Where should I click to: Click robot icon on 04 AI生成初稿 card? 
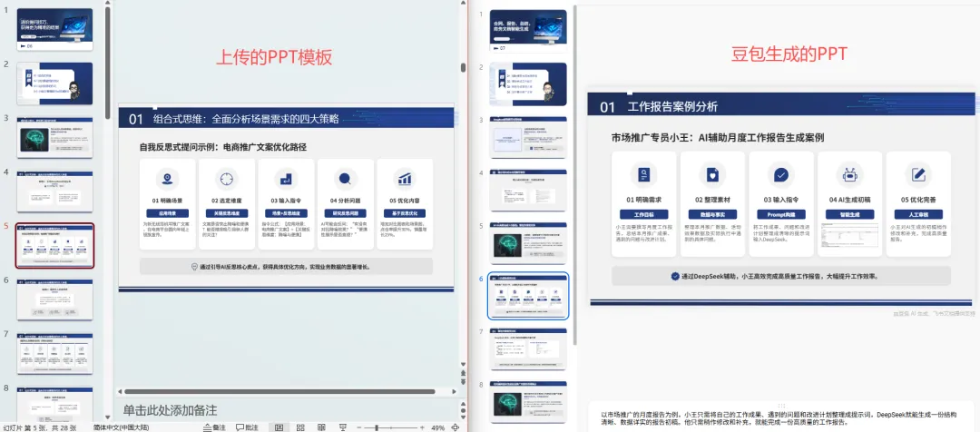coord(849,174)
